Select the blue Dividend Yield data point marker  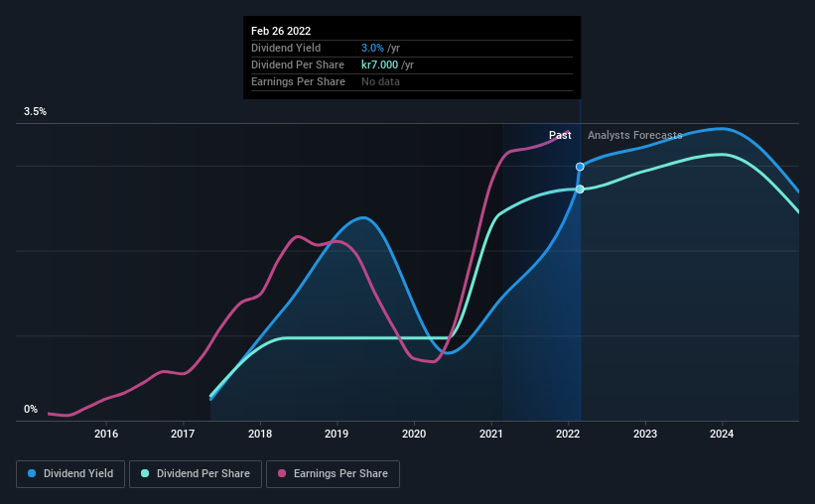coord(580,167)
